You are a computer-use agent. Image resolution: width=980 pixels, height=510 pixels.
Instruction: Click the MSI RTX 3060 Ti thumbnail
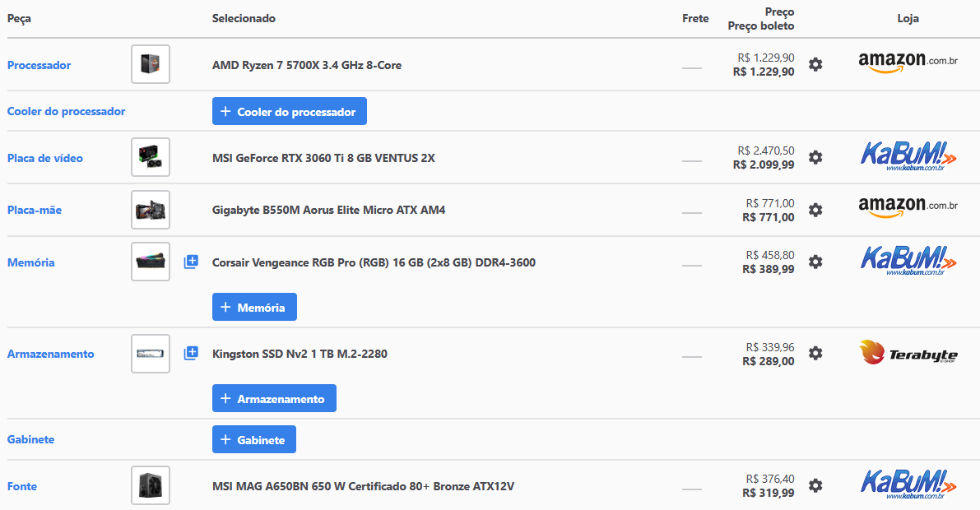point(151,157)
